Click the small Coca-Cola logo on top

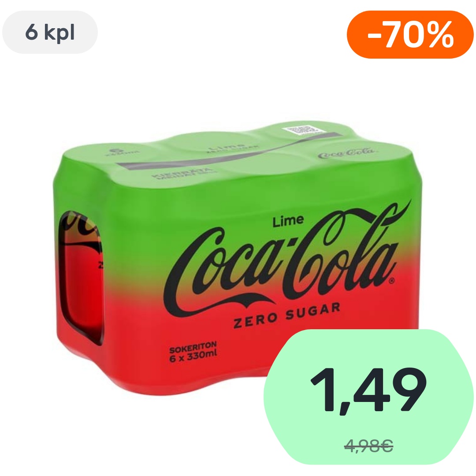[x=346, y=153]
